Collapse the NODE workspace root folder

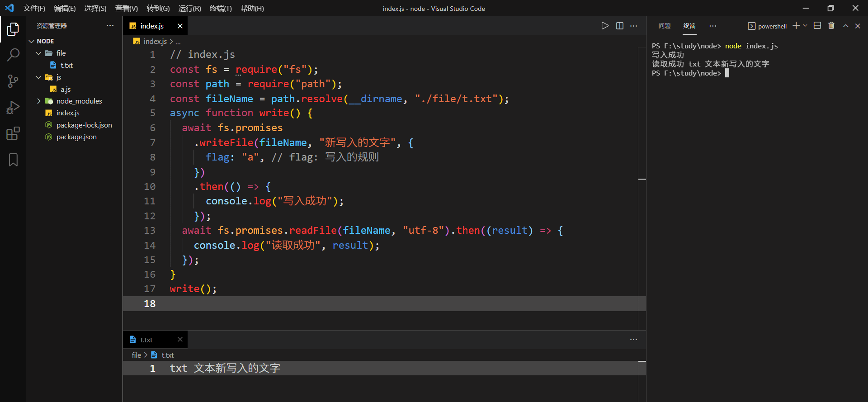point(74,41)
